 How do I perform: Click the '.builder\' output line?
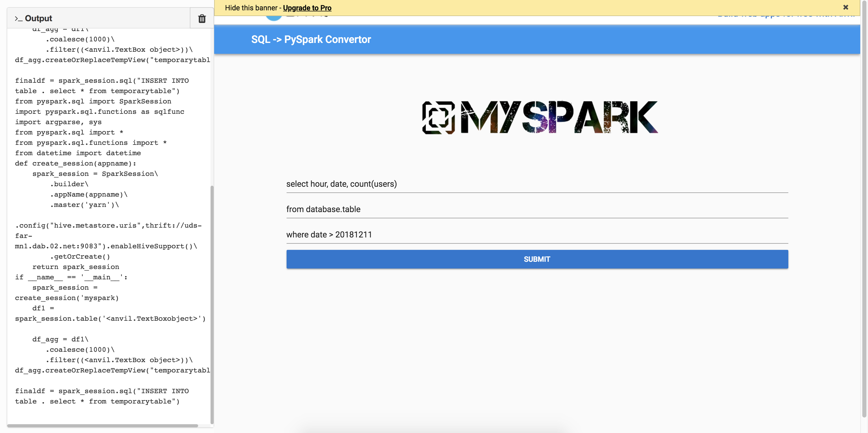(x=69, y=184)
